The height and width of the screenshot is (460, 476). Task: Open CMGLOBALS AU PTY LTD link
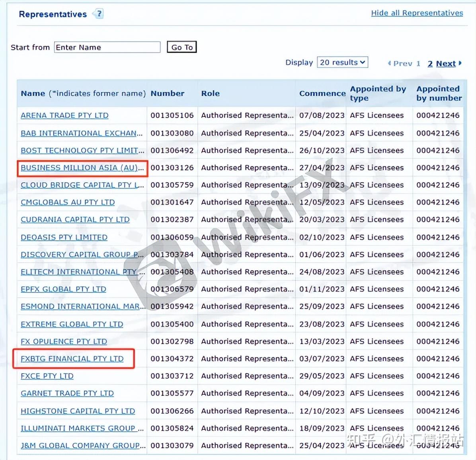pos(68,203)
